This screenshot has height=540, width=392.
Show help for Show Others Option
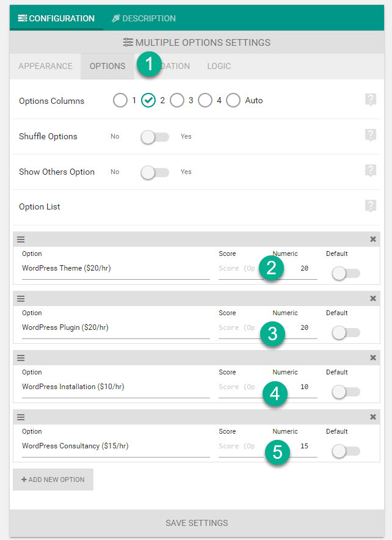pos(370,171)
